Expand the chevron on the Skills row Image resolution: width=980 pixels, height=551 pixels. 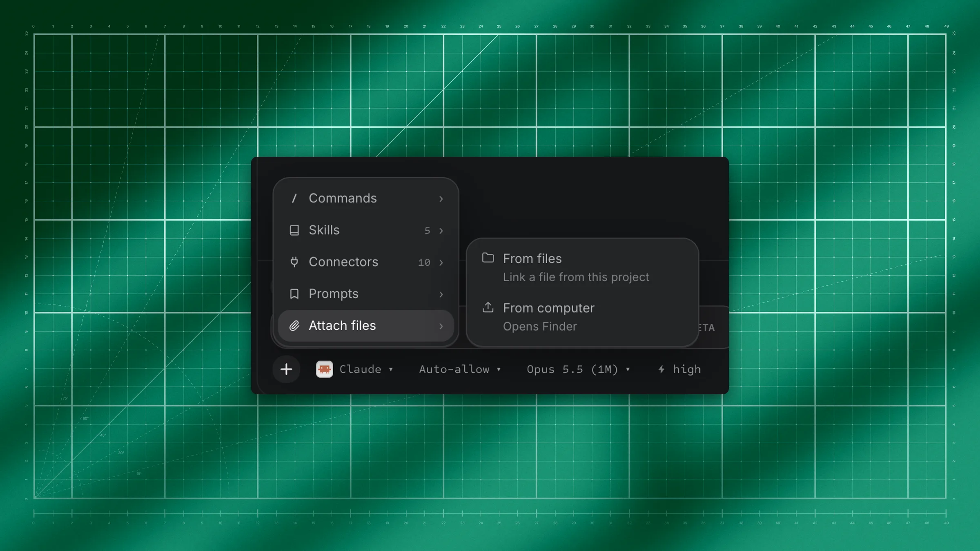[441, 231]
